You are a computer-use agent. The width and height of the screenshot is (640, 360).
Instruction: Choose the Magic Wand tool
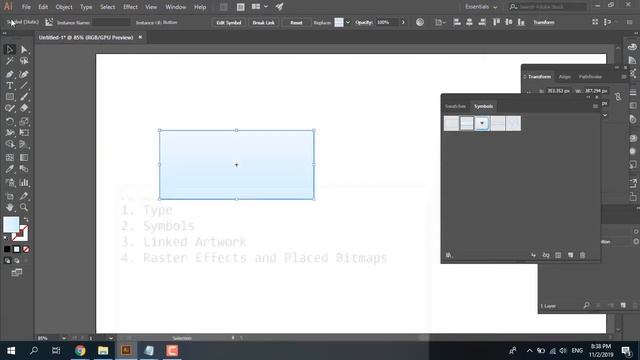pyautogui.click(x=10, y=61)
